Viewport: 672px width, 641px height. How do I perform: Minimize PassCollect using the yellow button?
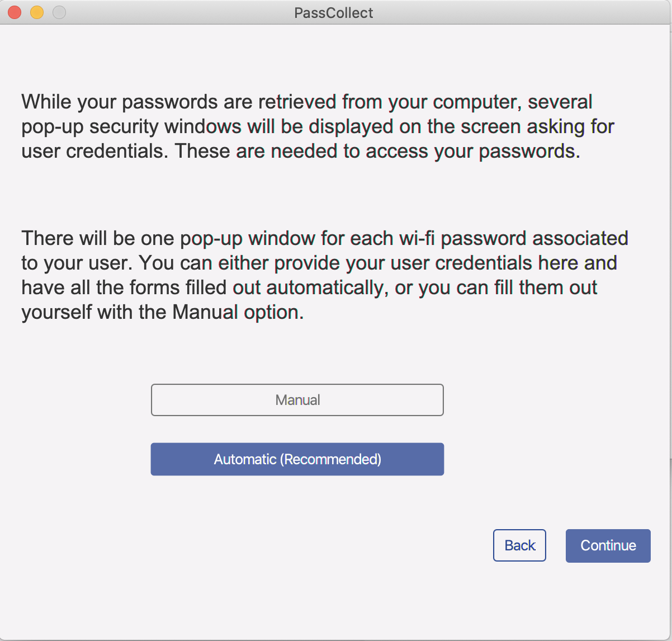[x=37, y=12]
